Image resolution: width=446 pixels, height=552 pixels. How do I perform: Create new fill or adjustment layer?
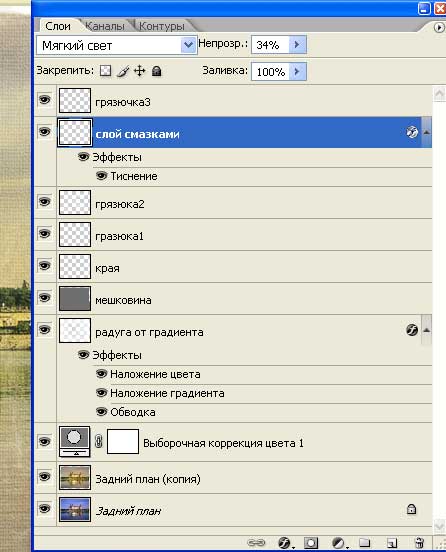pyautogui.click(x=339, y=542)
